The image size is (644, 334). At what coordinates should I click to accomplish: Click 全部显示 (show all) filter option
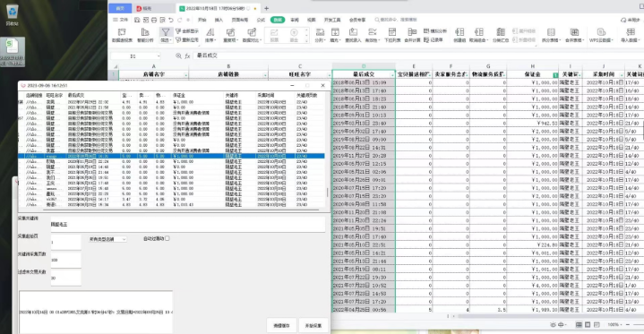coord(187,31)
